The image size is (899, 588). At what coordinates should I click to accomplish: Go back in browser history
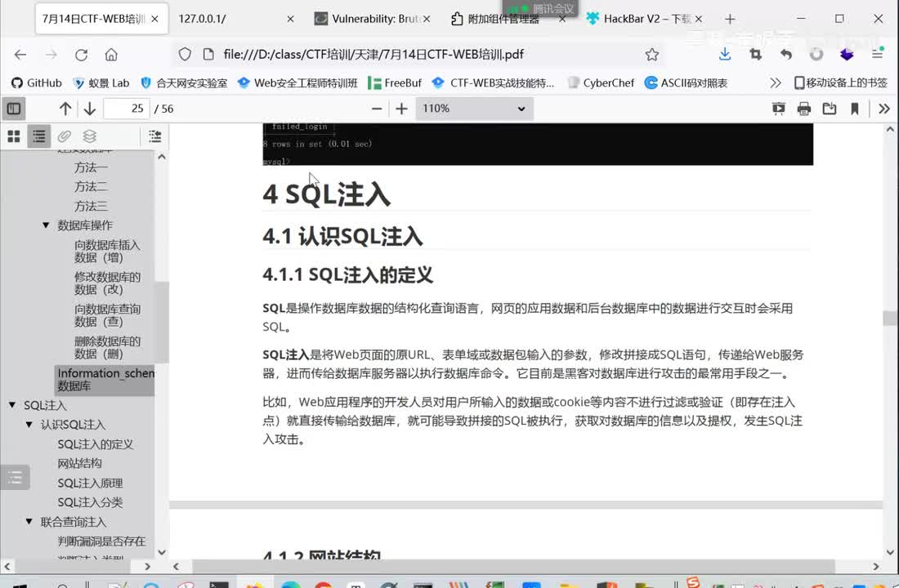(20, 55)
